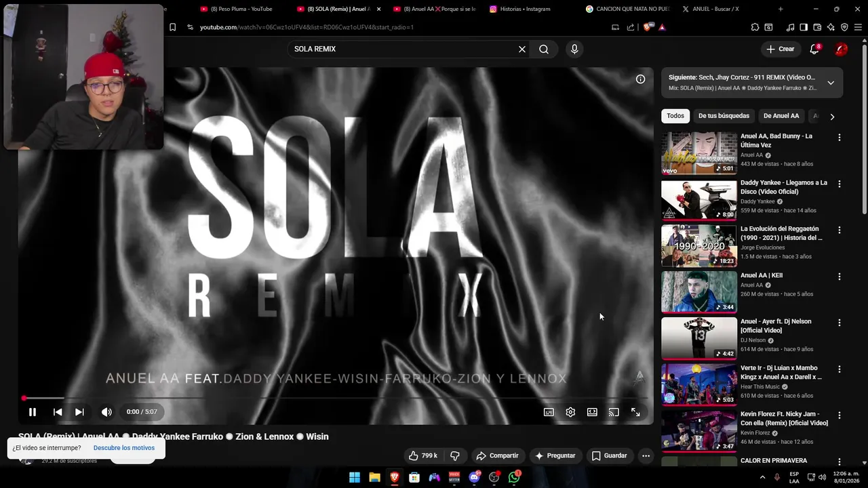868x488 pixels.
Task: Open options for Anuel Ayer ft. Dj Nelson
Action: [x=839, y=323]
